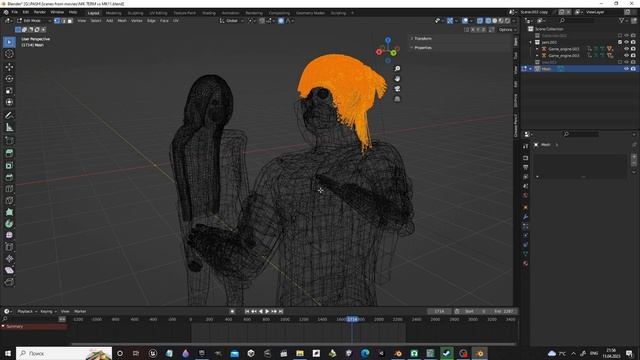Open the Vertex menu in viewport header
The width and height of the screenshot is (640, 360).
pyautogui.click(x=137, y=20)
